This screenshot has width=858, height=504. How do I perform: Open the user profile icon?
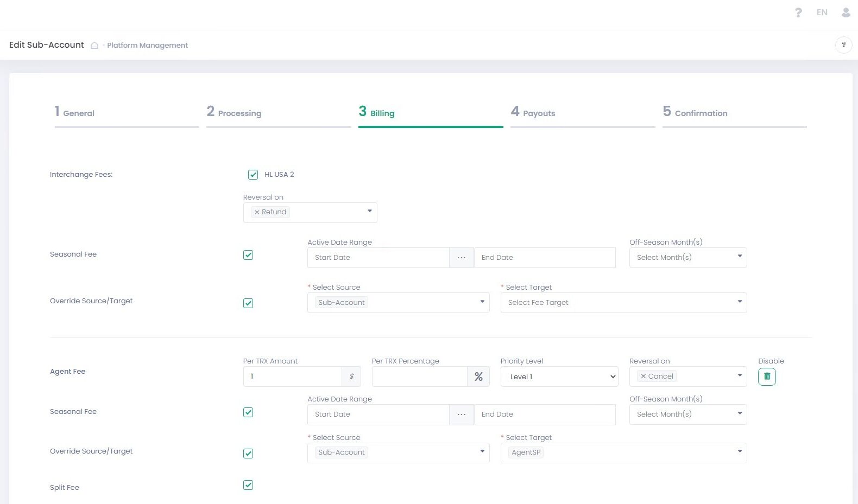(846, 12)
